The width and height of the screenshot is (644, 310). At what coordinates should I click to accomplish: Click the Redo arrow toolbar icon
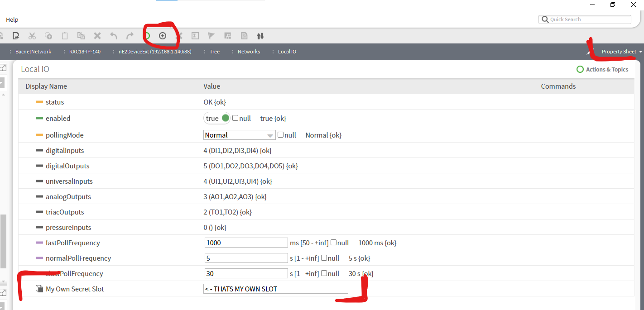pyautogui.click(x=130, y=36)
